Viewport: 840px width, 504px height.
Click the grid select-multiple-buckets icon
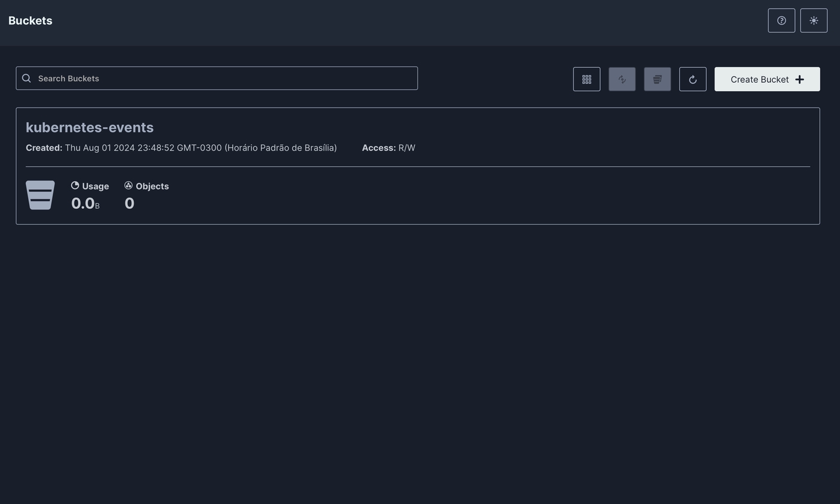[586, 79]
